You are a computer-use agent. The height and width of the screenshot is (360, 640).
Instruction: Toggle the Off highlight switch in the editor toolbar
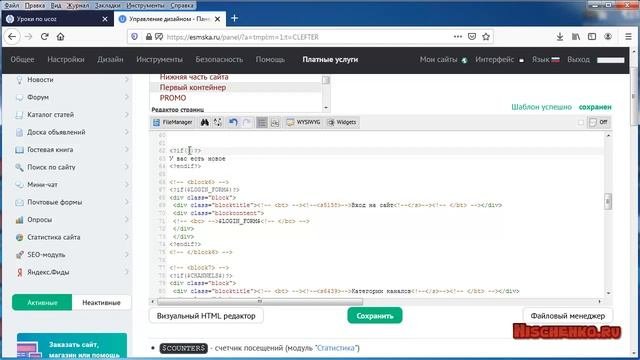(x=599, y=122)
